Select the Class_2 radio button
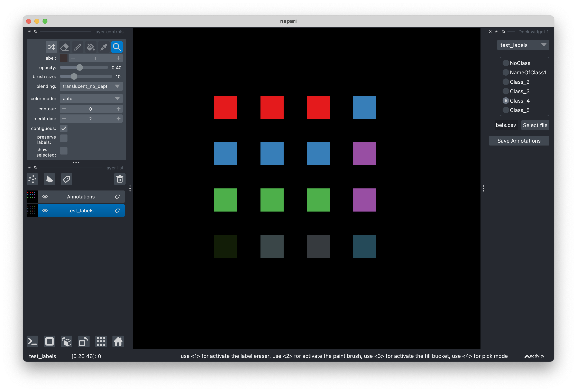The image size is (577, 392). tap(506, 82)
